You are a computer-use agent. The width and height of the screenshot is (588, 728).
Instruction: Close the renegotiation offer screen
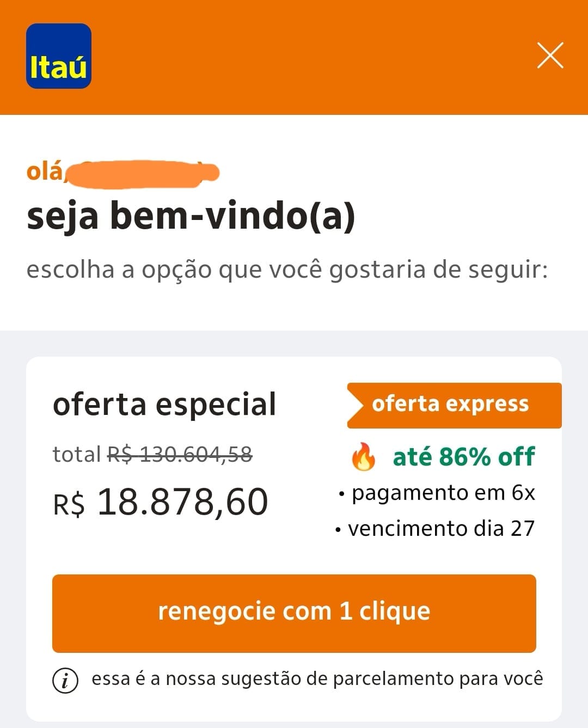[550, 56]
